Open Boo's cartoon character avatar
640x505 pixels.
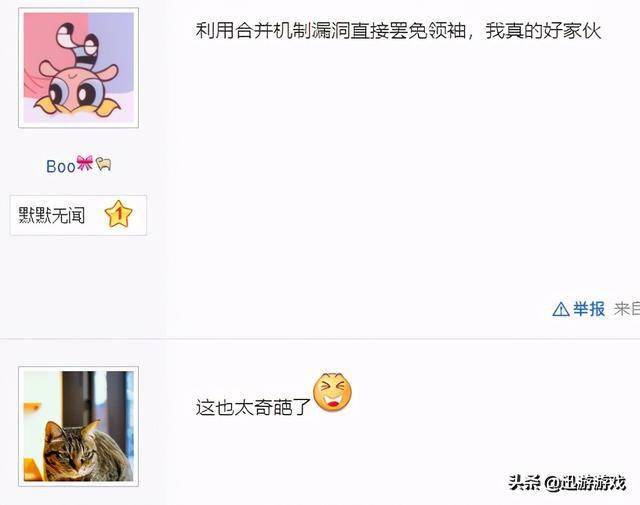point(78,68)
